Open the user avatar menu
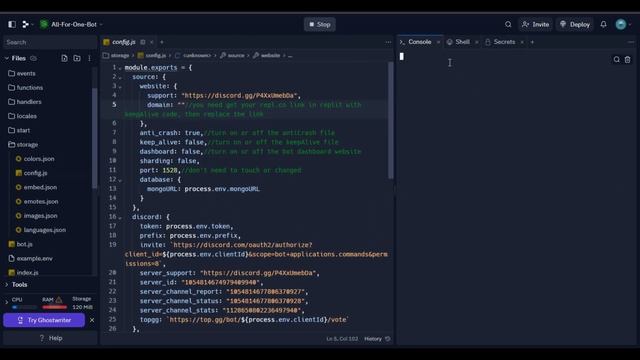Viewport: 640px width, 360px height. click(621, 24)
